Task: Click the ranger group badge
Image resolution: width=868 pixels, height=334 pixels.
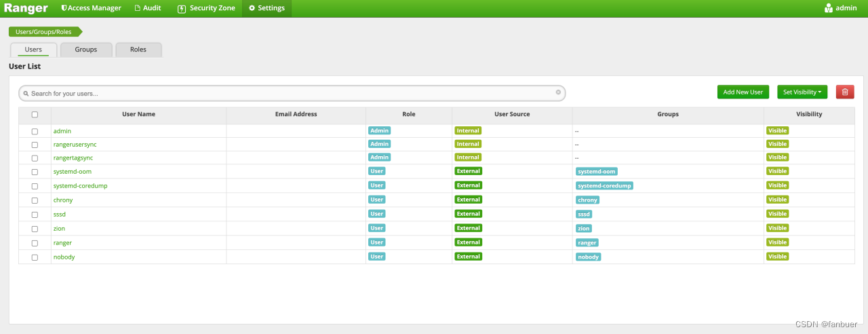Action: (x=587, y=243)
